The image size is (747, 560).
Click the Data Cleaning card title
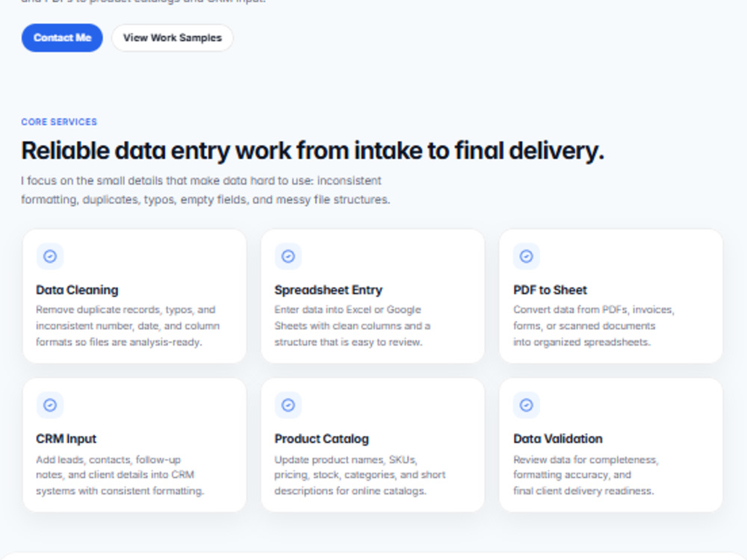77,290
